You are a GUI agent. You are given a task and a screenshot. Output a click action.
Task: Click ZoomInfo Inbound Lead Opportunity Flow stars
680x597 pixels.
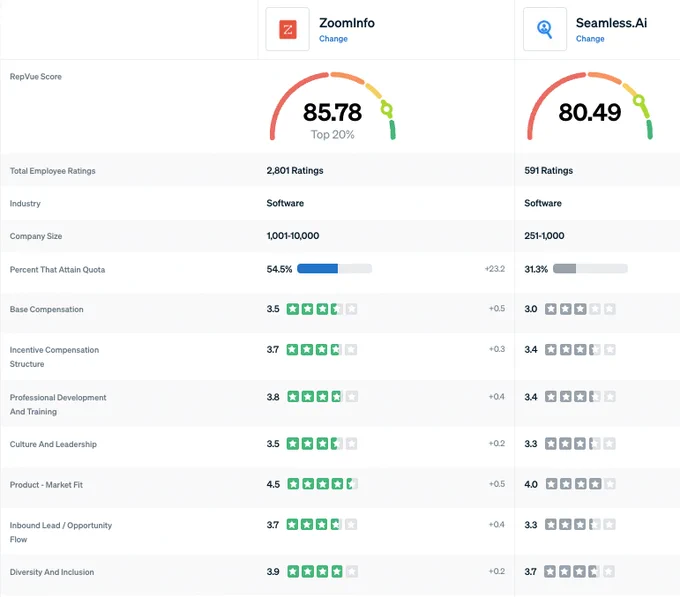point(322,525)
